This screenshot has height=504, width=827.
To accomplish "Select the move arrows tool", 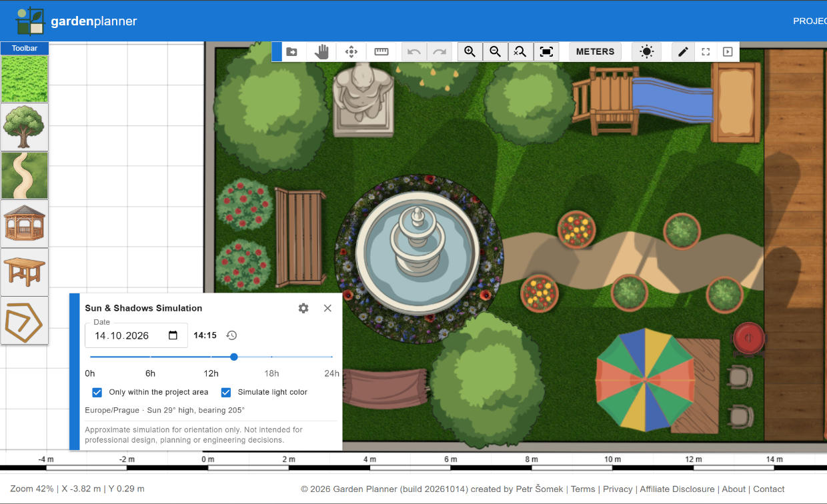I will coord(351,52).
